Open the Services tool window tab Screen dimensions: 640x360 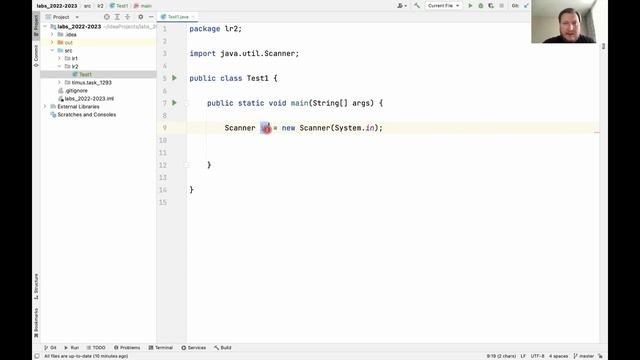click(193, 348)
